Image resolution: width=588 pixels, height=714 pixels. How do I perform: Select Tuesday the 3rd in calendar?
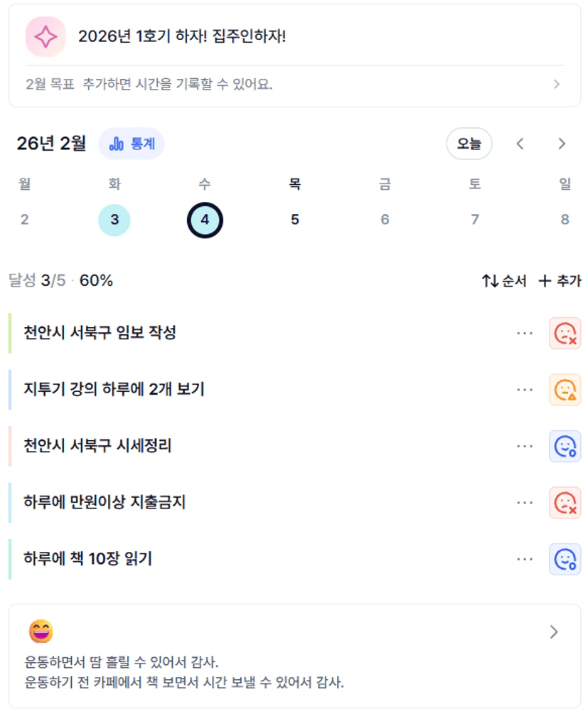coord(114,219)
